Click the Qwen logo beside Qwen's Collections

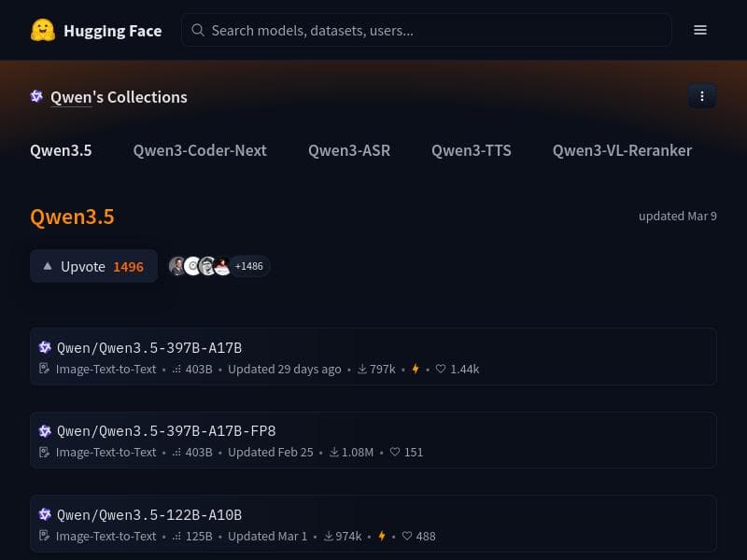36,96
